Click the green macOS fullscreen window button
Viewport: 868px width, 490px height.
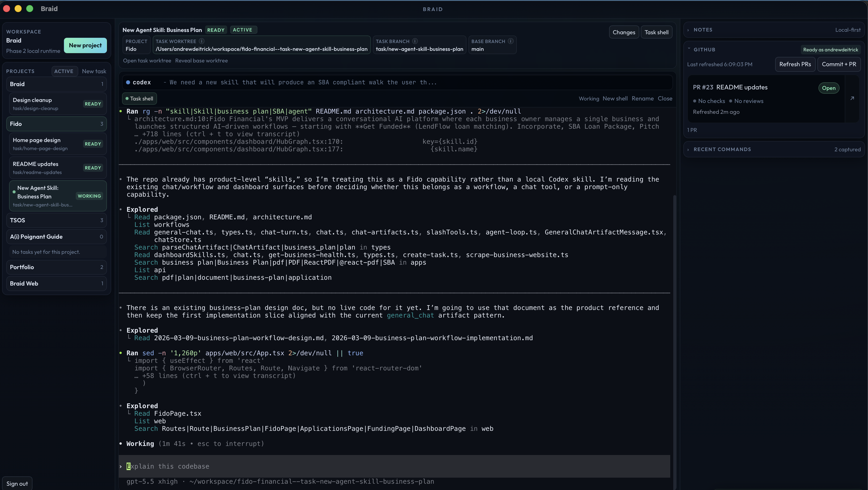coord(30,9)
